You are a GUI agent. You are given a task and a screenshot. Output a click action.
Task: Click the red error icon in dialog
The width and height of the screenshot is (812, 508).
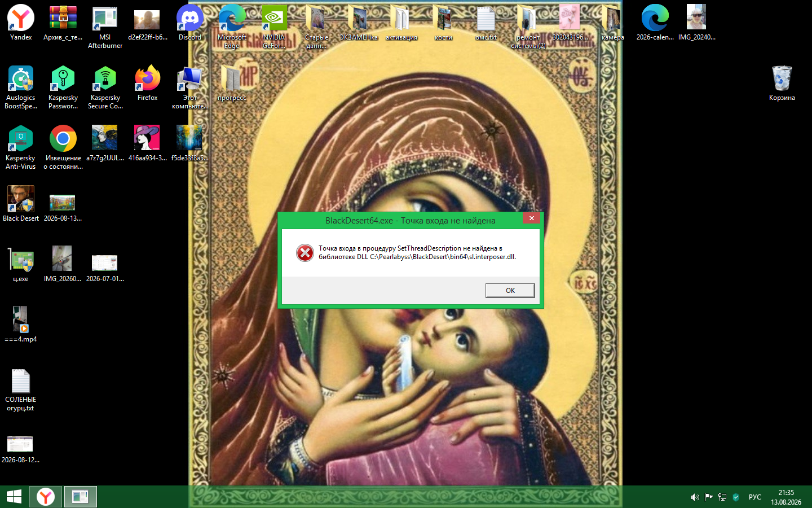coord(305,253)
